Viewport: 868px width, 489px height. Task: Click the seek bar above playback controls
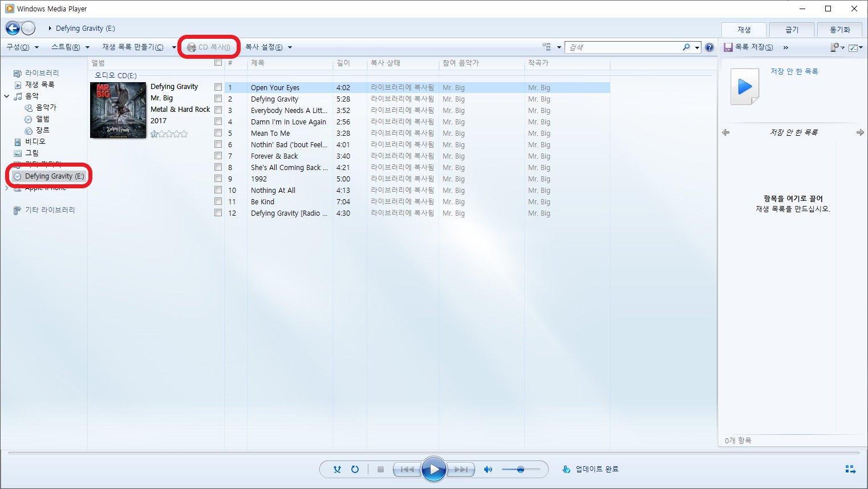tap(433, 453)
